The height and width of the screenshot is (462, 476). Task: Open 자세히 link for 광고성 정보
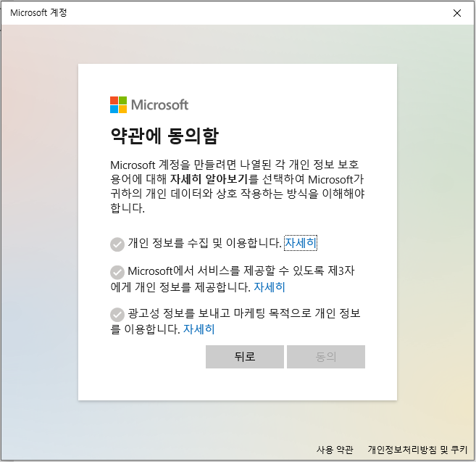(x=199, y=329)
